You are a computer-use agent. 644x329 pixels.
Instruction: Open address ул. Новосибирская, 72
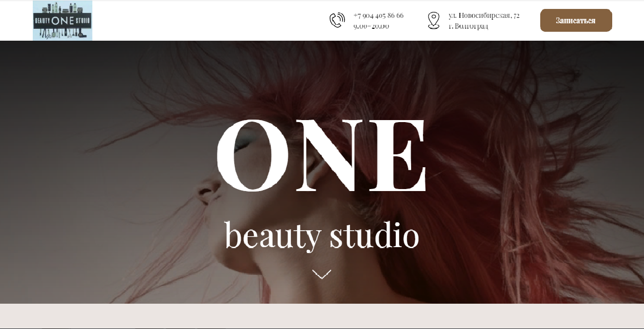coord(484,15)
